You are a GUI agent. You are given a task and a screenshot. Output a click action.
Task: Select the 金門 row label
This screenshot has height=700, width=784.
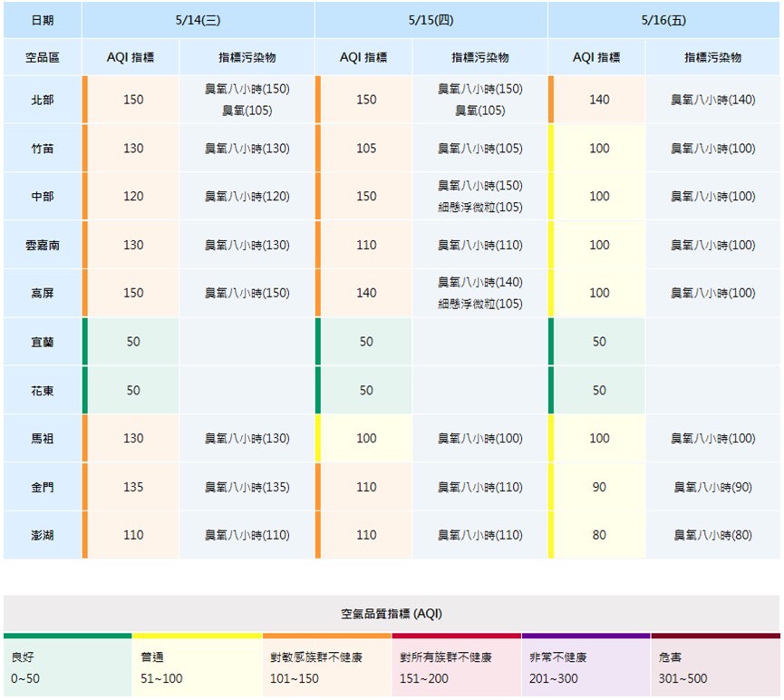43,487
